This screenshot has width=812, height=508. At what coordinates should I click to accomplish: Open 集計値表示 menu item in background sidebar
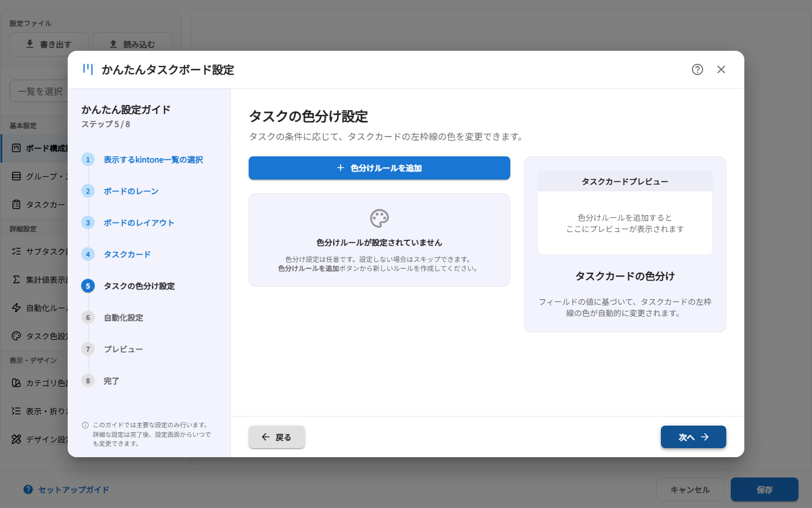pos(34,279)
